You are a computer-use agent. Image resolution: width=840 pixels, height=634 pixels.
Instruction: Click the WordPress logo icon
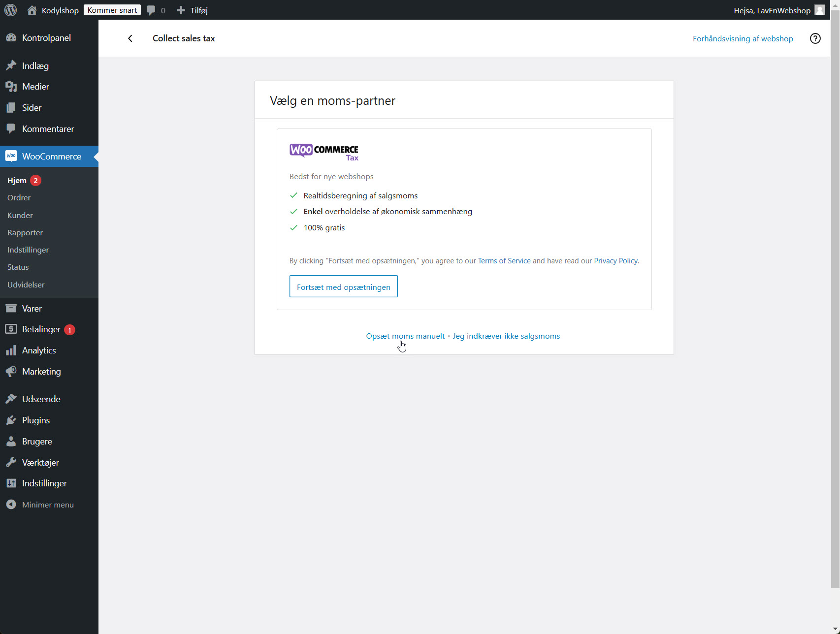[10, 10]
